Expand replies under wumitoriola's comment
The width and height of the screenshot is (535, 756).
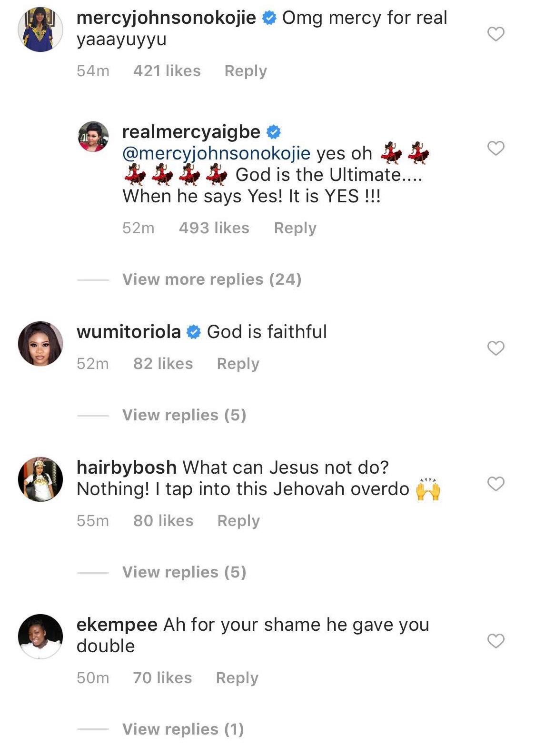184,415
